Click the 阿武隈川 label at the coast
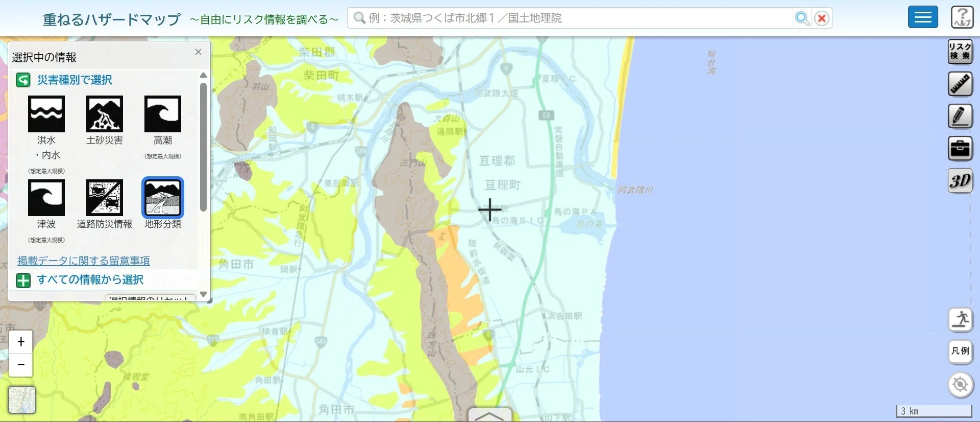 pyautogui.click(x=635, y=190)
